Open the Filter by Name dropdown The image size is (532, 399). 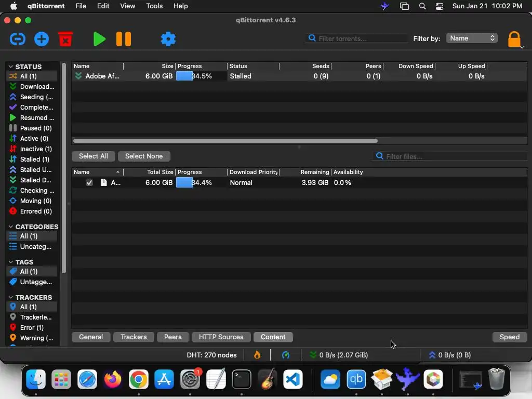472,38
